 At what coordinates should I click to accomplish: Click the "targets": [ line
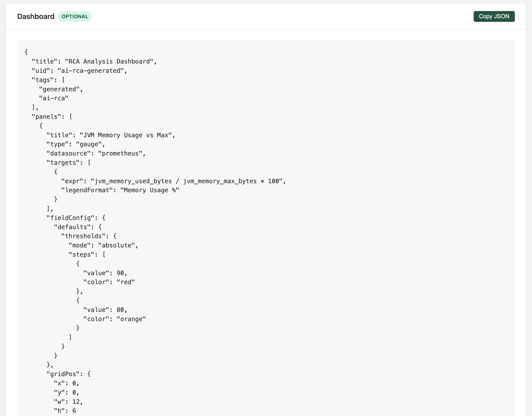69,162
